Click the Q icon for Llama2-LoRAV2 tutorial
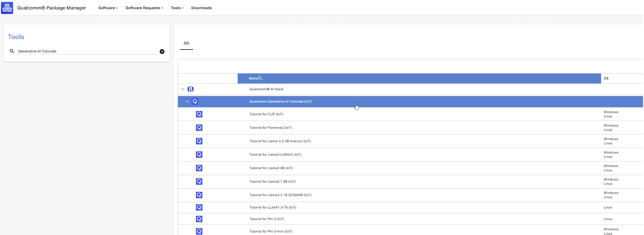 click(x=199, y=155)
